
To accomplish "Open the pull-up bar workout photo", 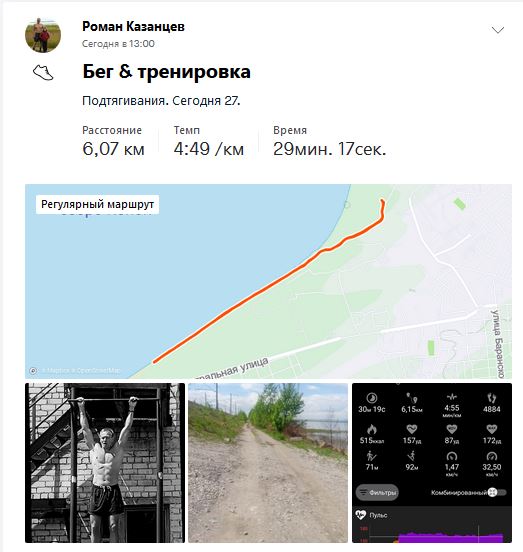I will coord(105,463).
